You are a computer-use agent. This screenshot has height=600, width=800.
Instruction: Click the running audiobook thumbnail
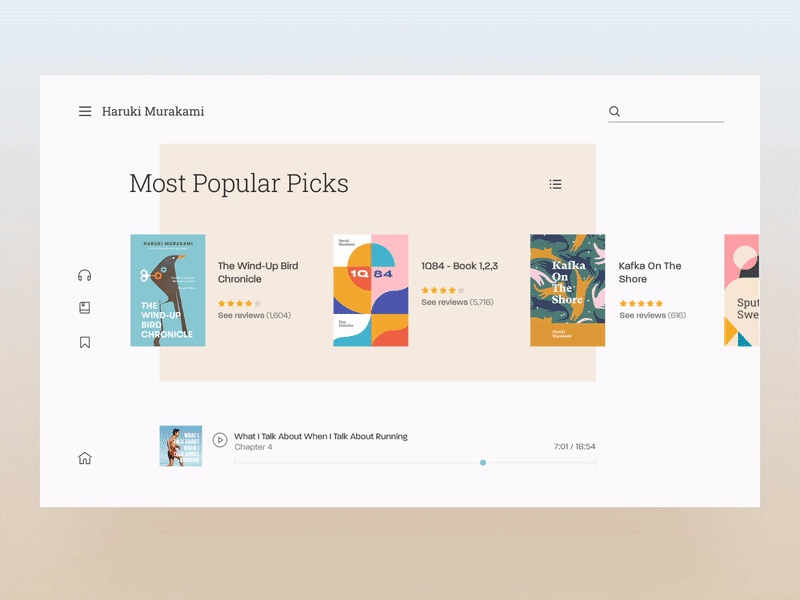coord(181,446)
